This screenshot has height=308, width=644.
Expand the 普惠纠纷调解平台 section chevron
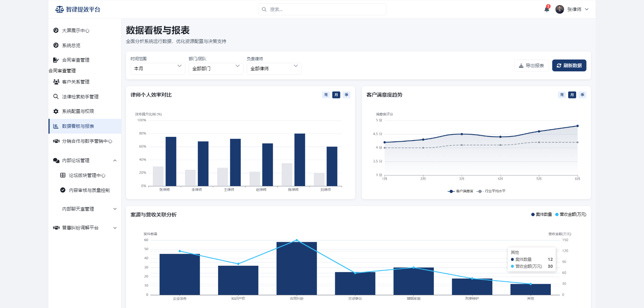115,228
